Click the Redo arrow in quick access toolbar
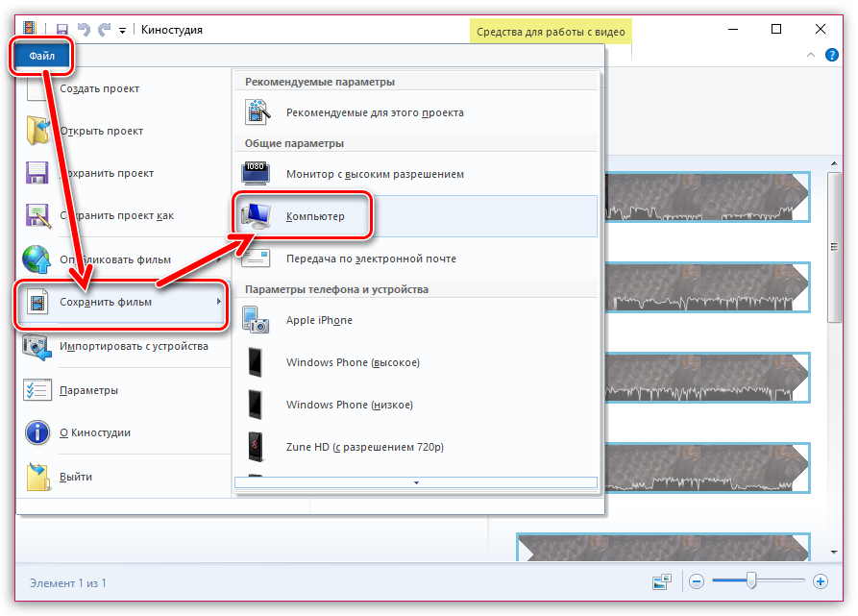This screenshot has height=616, width=858. coord(104,29)
